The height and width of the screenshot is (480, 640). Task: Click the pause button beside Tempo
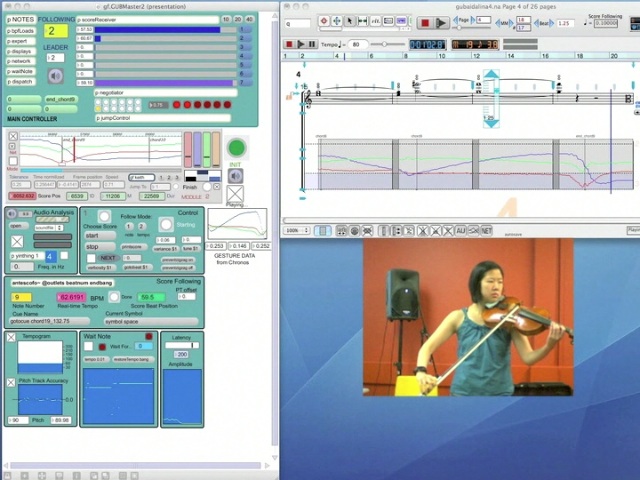(x=312, y=44)
